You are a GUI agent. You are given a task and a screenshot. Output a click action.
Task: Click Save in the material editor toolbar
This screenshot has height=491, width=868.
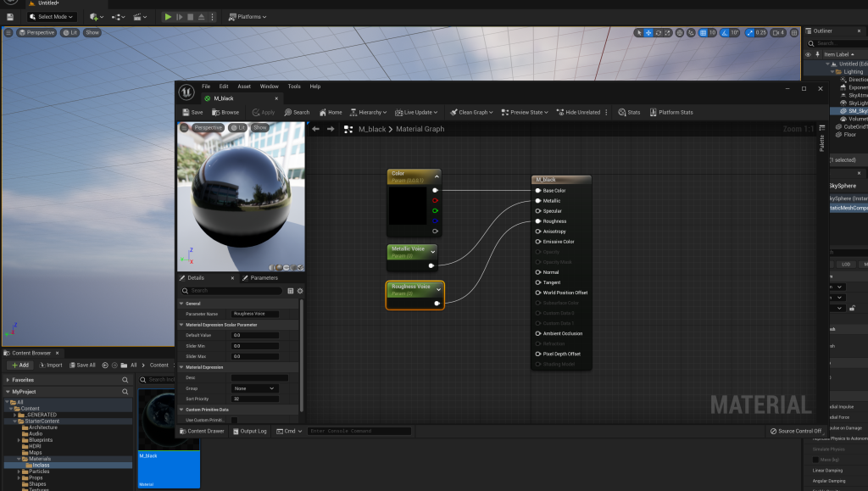point(192,113)
